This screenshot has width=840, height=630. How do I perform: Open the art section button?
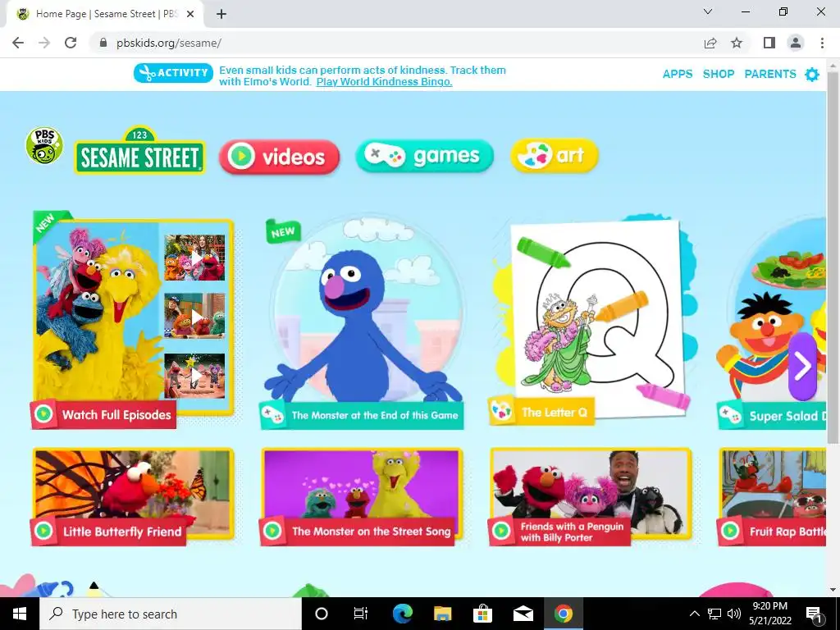tap(554, 155)
